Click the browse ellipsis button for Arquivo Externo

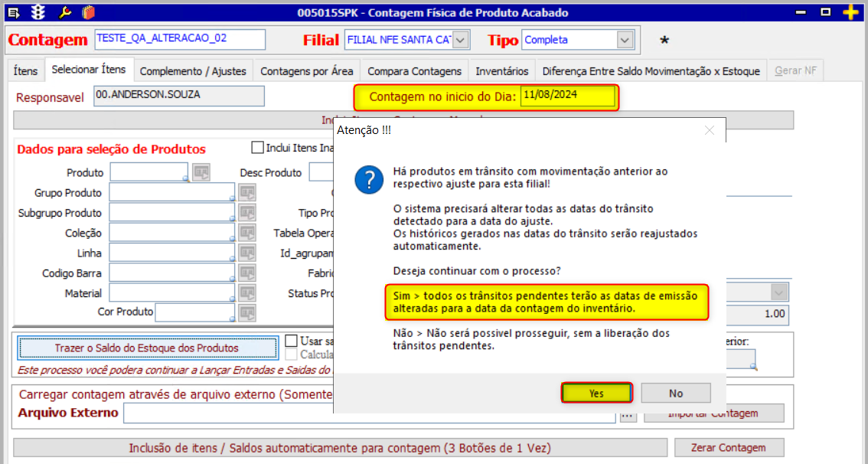pos(628,413)
